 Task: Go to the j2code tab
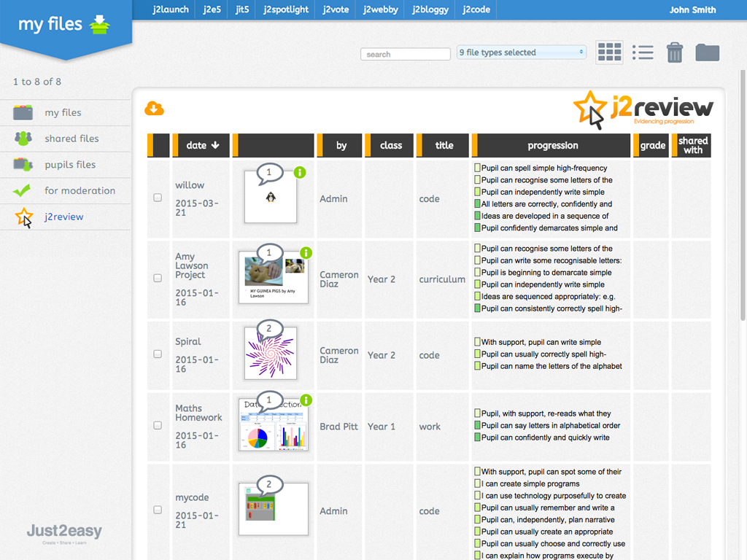pos(477,9)
